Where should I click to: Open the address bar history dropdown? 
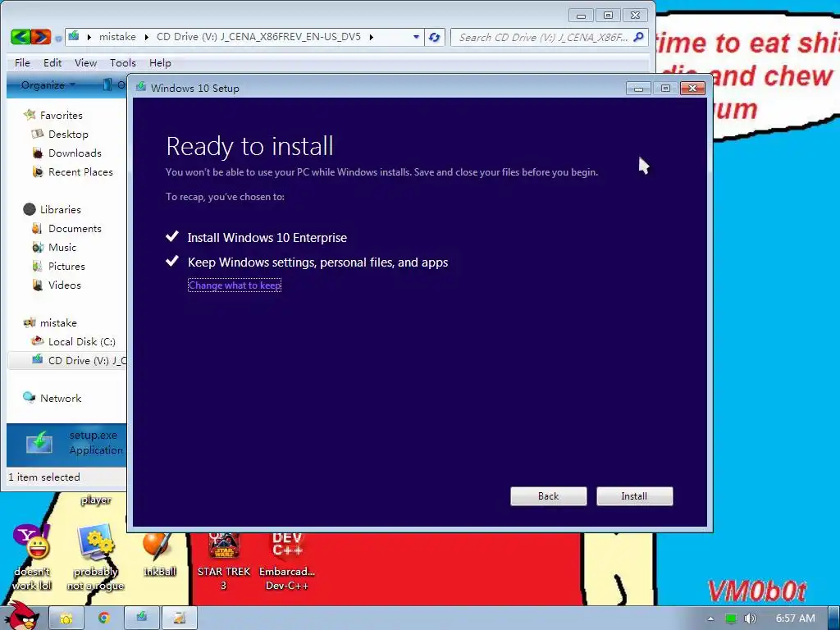pyautogui.click(x=416, y=37)
